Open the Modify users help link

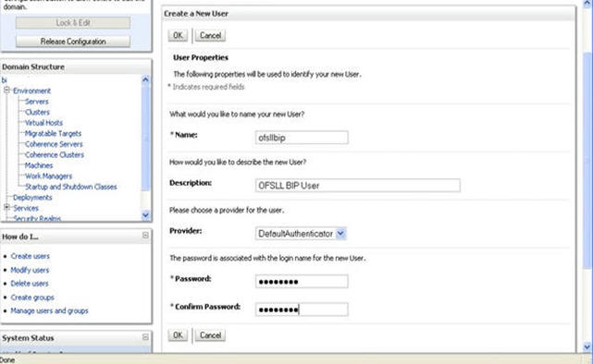click(x=30, y=270)
